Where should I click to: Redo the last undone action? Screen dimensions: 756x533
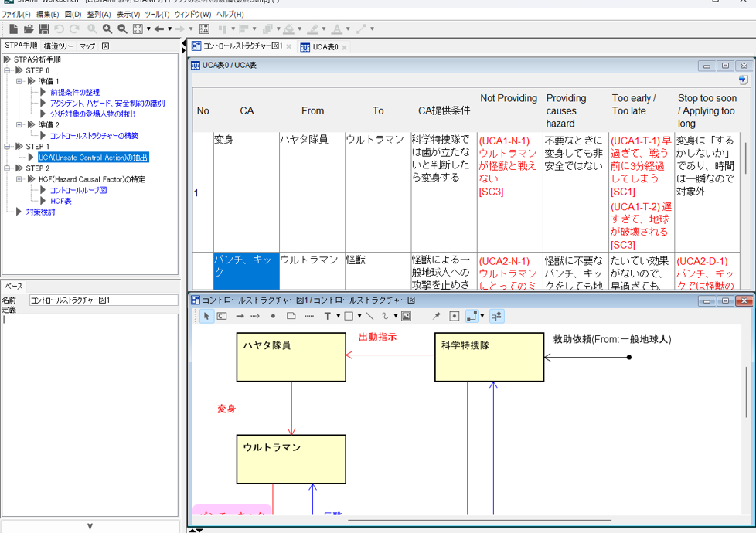point(74,29)
